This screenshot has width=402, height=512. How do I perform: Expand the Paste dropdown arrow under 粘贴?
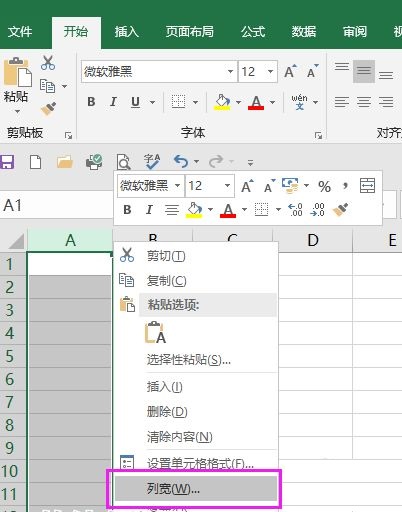pos(17,112)
